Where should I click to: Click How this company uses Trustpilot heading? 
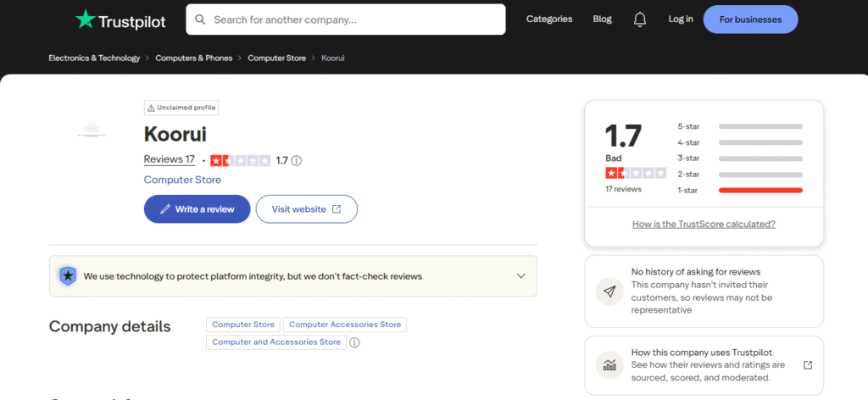701,353
